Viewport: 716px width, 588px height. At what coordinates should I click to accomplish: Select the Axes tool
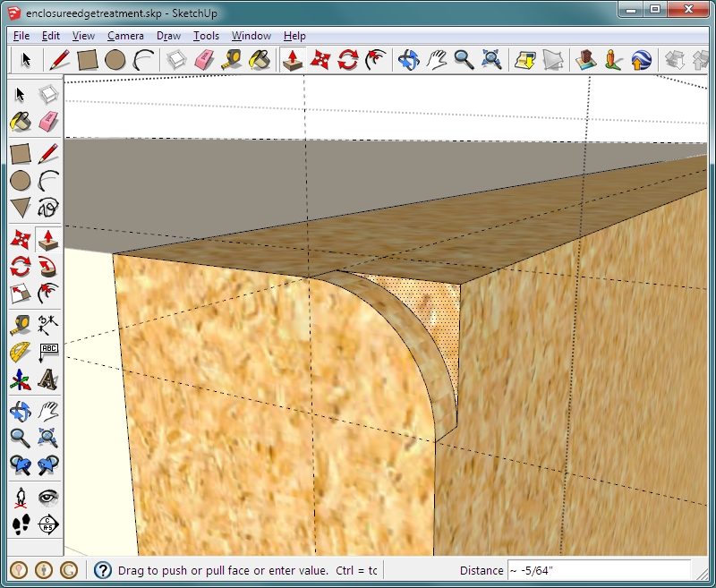point(20,379)
